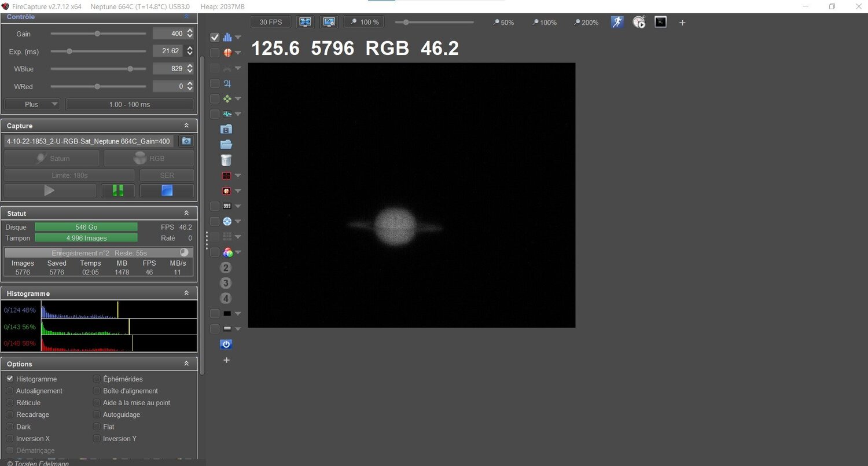Click the Gain slider track

click(98, 34)
